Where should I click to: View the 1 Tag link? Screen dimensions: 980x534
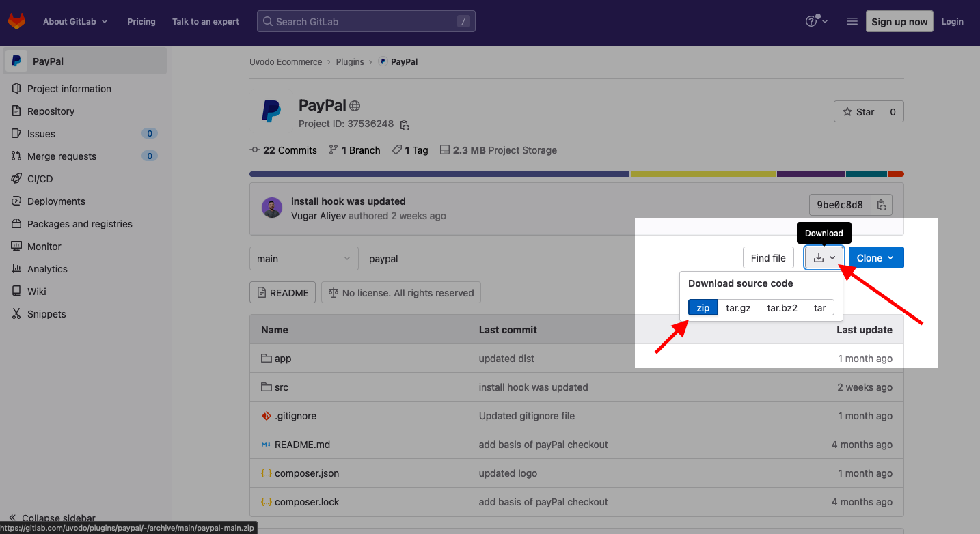point(410,150)
